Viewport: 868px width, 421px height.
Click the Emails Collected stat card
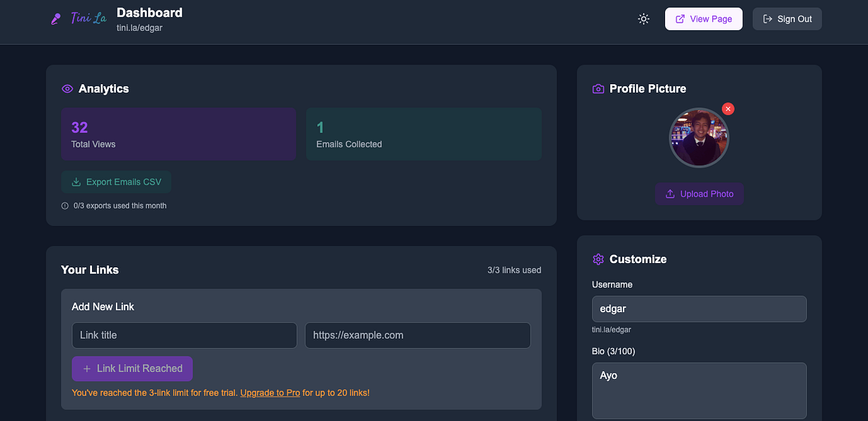[423, 134]
